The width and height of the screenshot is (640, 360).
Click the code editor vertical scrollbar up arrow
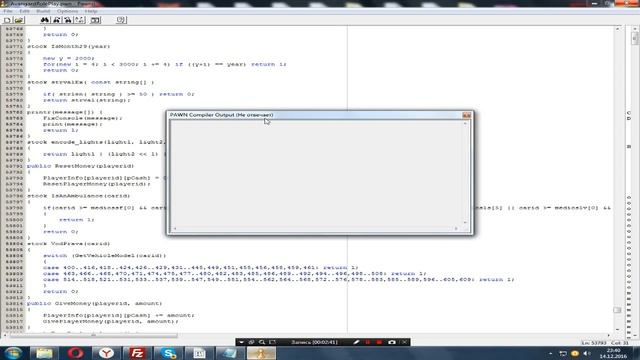[618, 29]
